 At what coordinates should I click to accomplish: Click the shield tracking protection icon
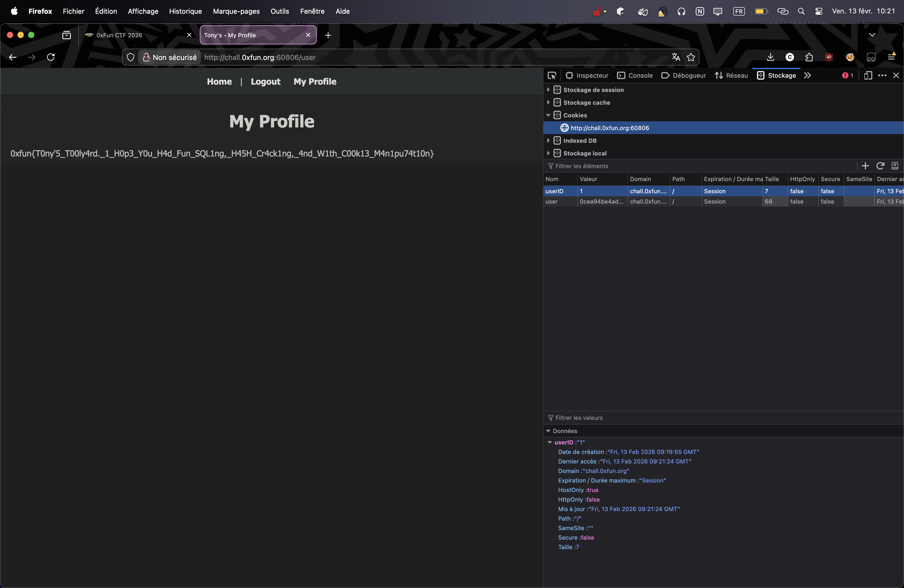[x=131, y=57]
